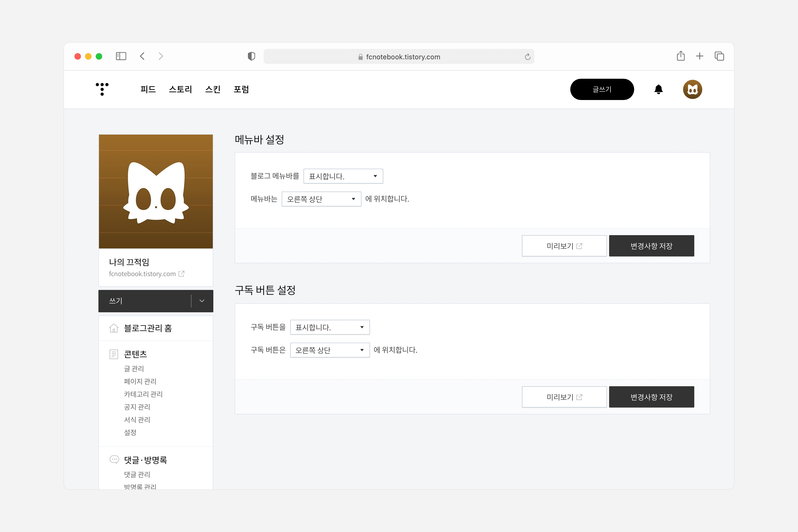Click the 글쓰기 button
Viewport: 798px width, 532px height.
[602, 89]
